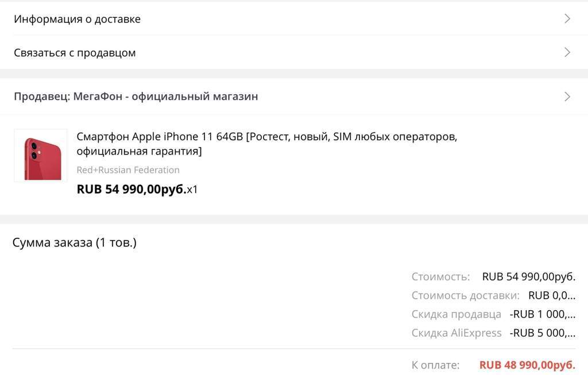Select the Стоимость: label in order summary
This screenshot has height=375, width=588.
tap(440, 277)
